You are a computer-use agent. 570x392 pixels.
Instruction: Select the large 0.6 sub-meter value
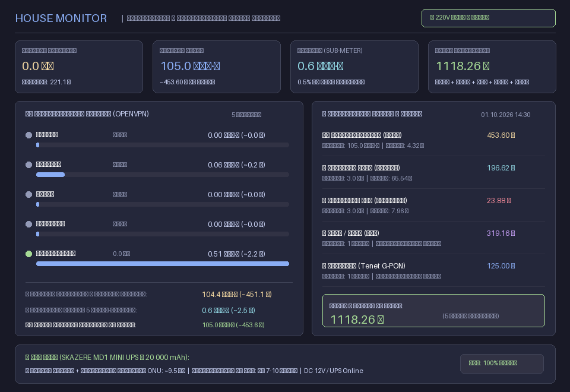[x=320, y=66]
